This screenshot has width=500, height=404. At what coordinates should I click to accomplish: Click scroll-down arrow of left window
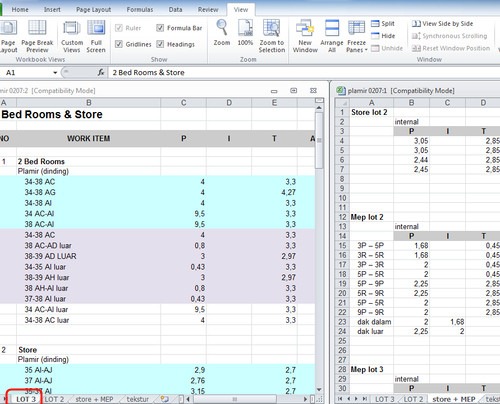click(319, 389)
